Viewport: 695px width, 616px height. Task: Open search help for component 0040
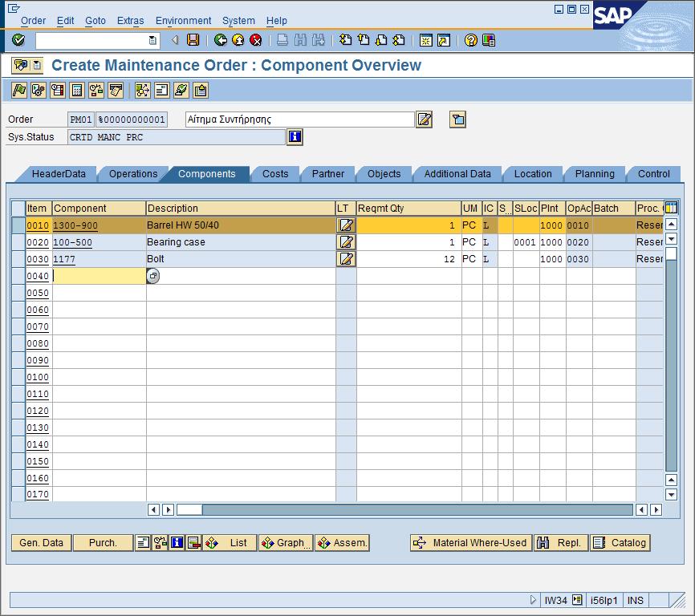coord(153,275)
